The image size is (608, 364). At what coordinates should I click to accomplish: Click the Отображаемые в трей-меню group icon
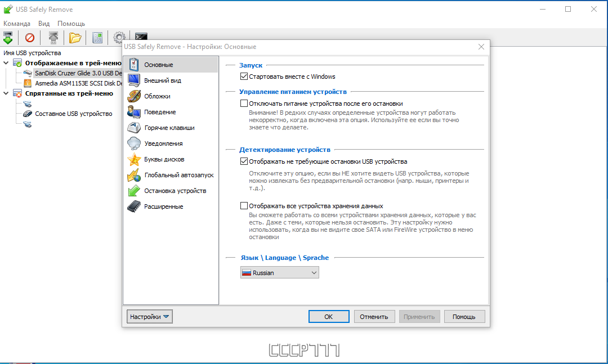(x=17, y=63)
